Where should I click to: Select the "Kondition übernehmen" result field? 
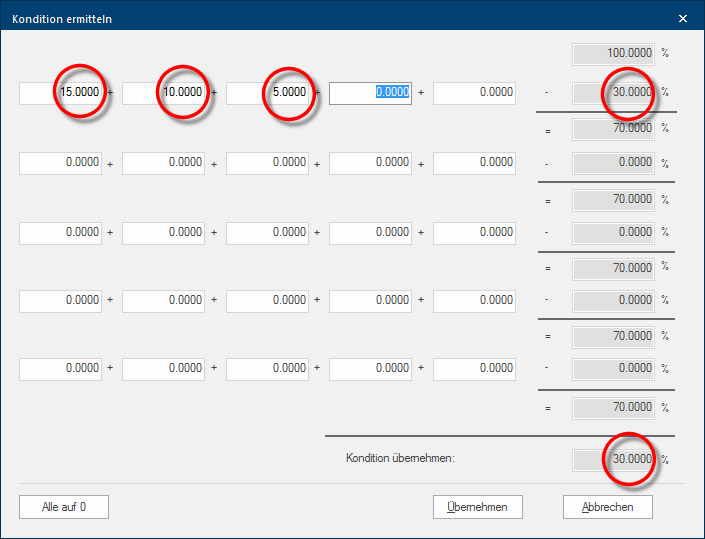point(613,460)
